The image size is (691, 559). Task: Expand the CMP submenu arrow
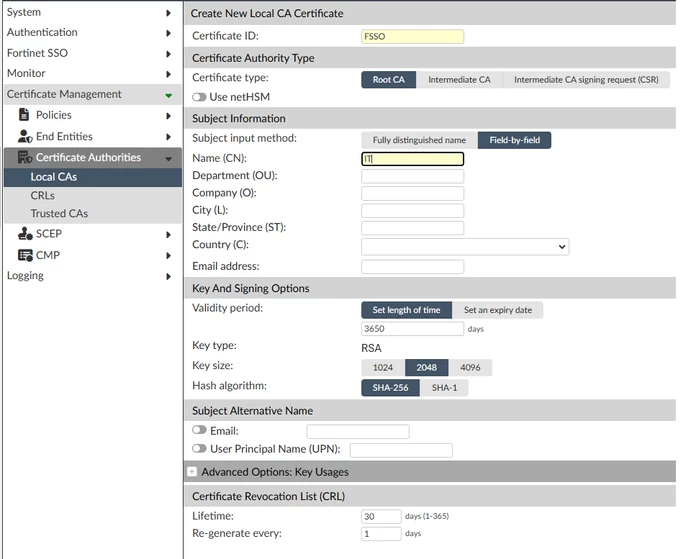coord(168,255)
